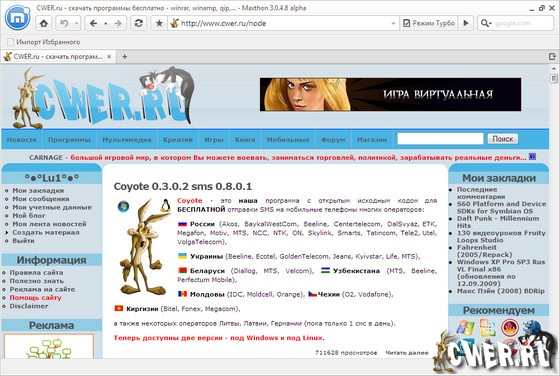This screenshot has width=560, height=376.
Task: Open the Программы menu on the site navbar
Action: point(69,140)
